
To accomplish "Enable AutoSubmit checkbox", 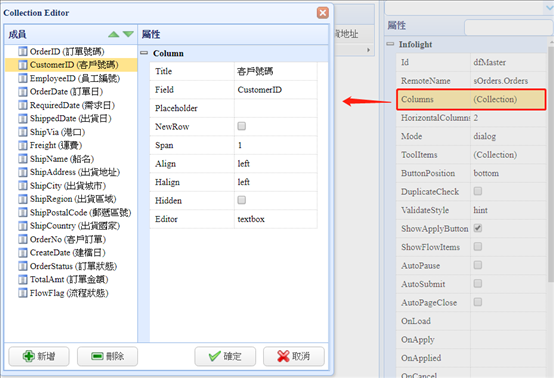I will pos(478,283).
